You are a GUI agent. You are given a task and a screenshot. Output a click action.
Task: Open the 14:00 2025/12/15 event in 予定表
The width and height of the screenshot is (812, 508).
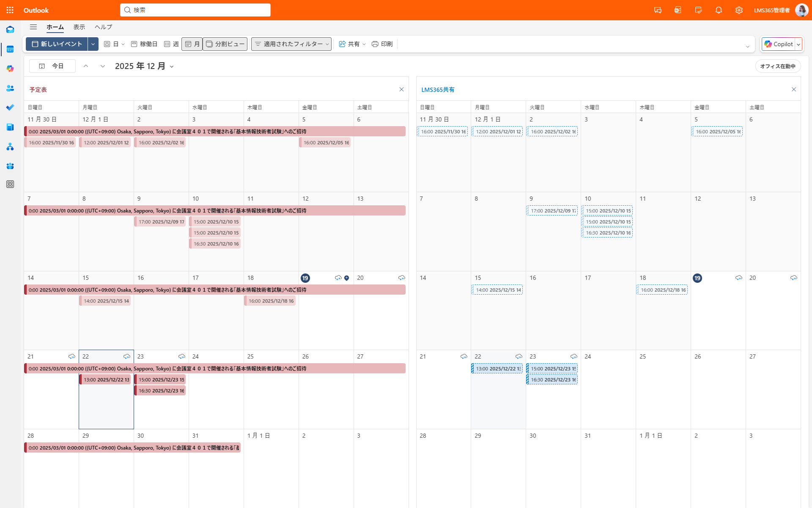105,301
